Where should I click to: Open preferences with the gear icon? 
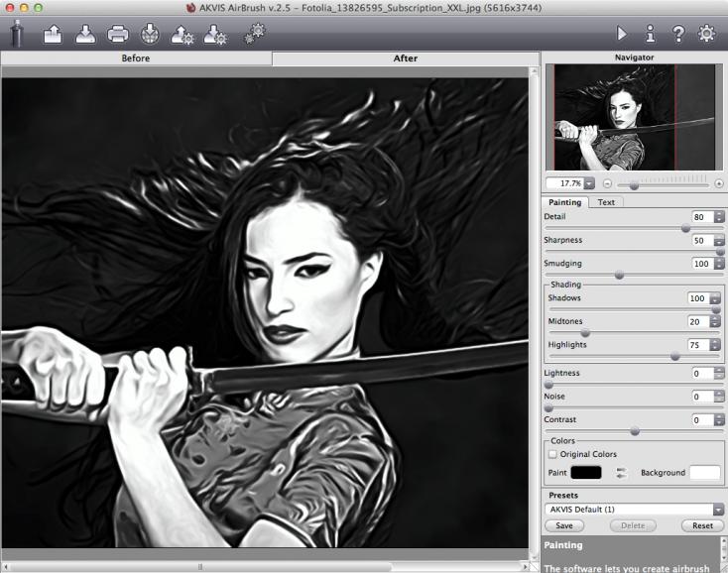(706, 34)
